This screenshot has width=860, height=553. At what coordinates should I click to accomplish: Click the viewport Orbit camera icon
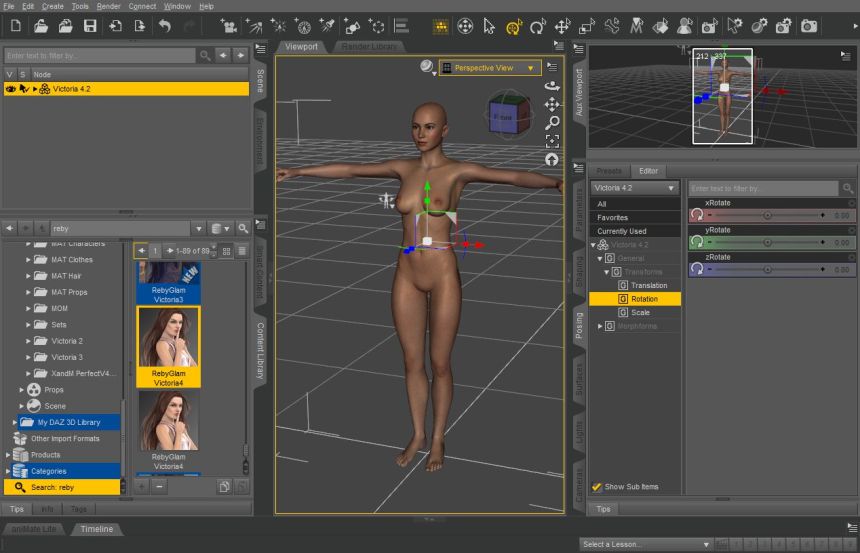pos(552,86)
